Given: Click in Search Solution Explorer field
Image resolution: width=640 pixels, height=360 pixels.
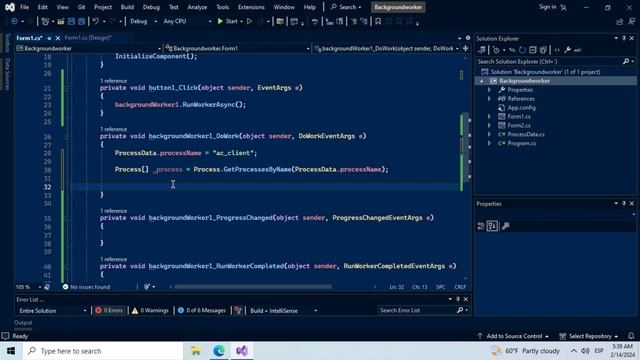Looking at the screenshot, I should pyautogui.click(x=550, y=62).
